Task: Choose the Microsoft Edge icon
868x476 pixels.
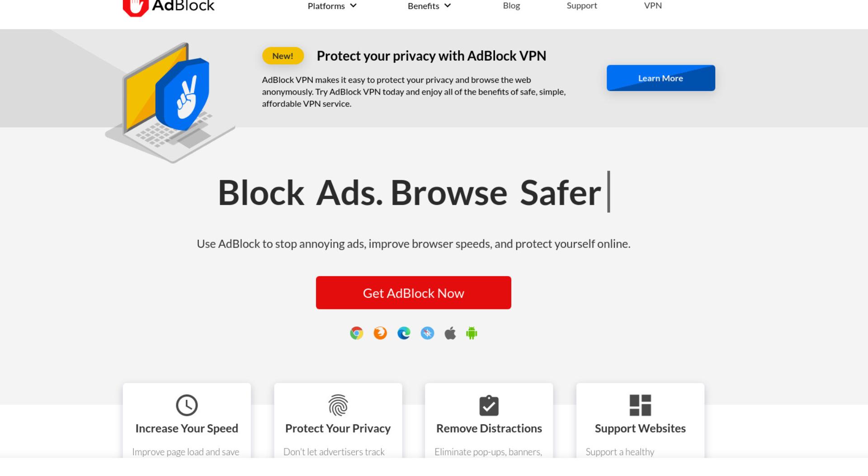Action: point(404,333)
